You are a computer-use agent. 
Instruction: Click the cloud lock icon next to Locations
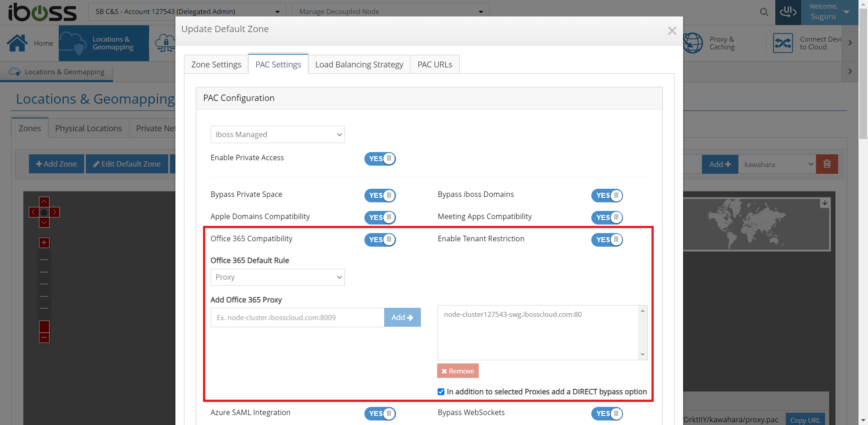(165, 43)
